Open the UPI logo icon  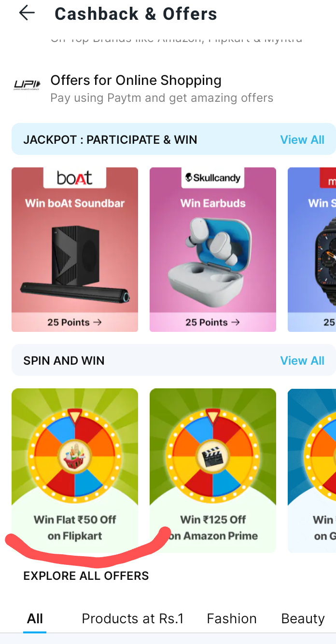(x=27, y=86)
